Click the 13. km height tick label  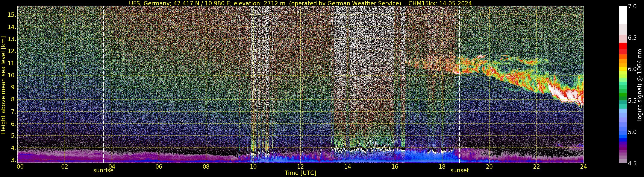pyautogui.click(x=12, y=39)
